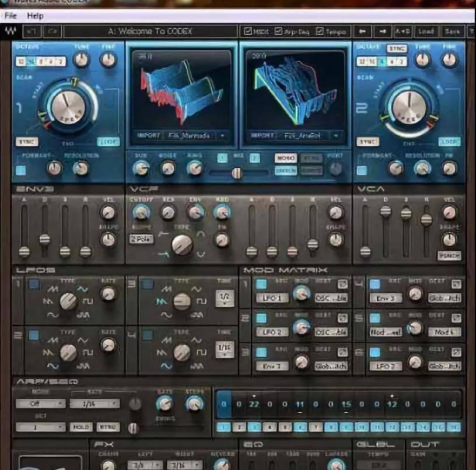
Task: Select the highlighted sine waveform icon for LFO 2
Action: (x=53, y=366)
